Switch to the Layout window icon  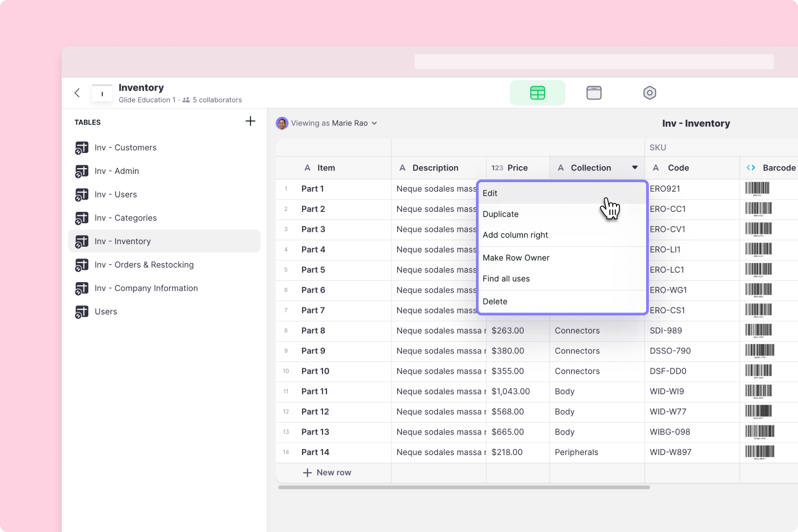[x=594, y=93]
